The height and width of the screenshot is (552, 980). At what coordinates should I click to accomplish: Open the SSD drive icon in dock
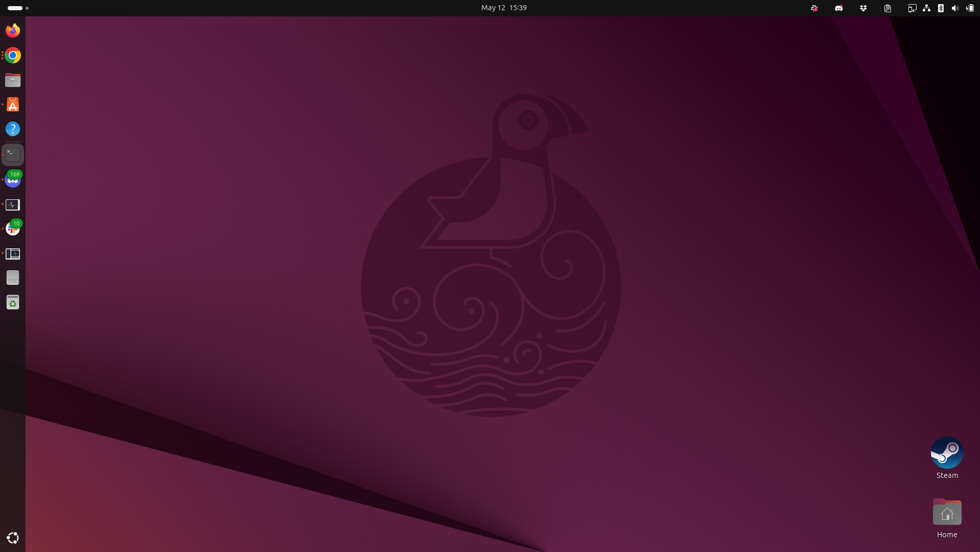point(13,278)
